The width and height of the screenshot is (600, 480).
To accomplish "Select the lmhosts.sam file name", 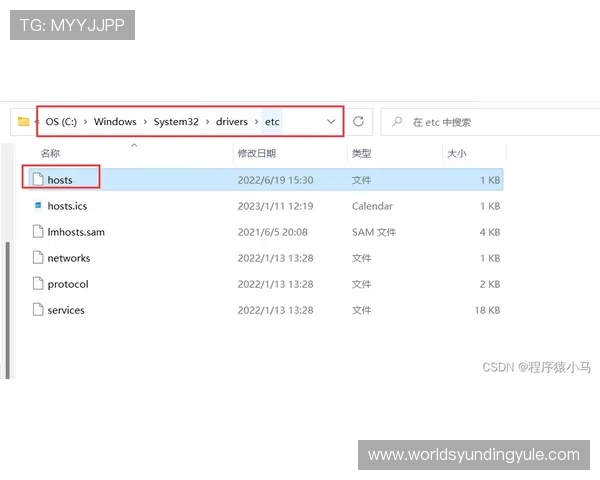I will coord(76,232).
